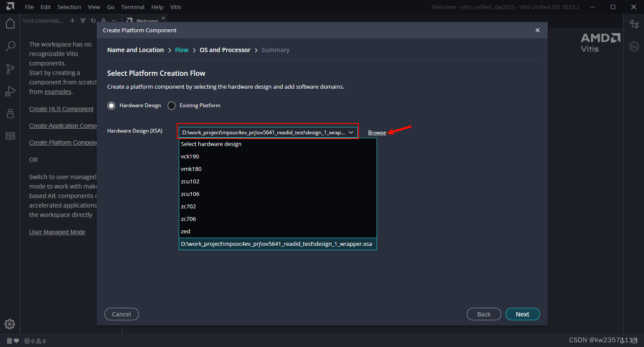Open the Extensions-like stacked box icon

coord(10,114)
